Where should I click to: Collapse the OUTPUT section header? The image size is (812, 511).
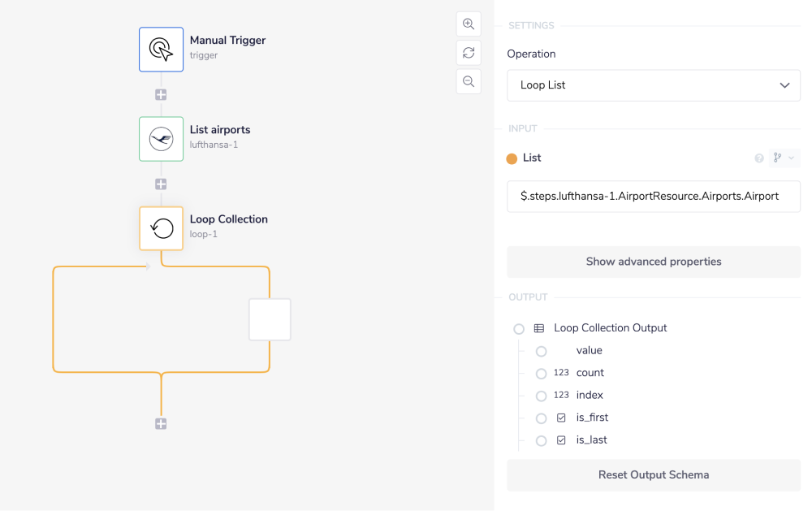pos(528,297)
